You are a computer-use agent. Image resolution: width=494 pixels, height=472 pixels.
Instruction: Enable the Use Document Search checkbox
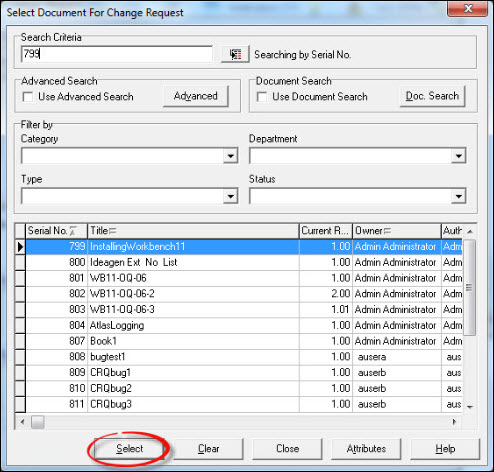262,97
